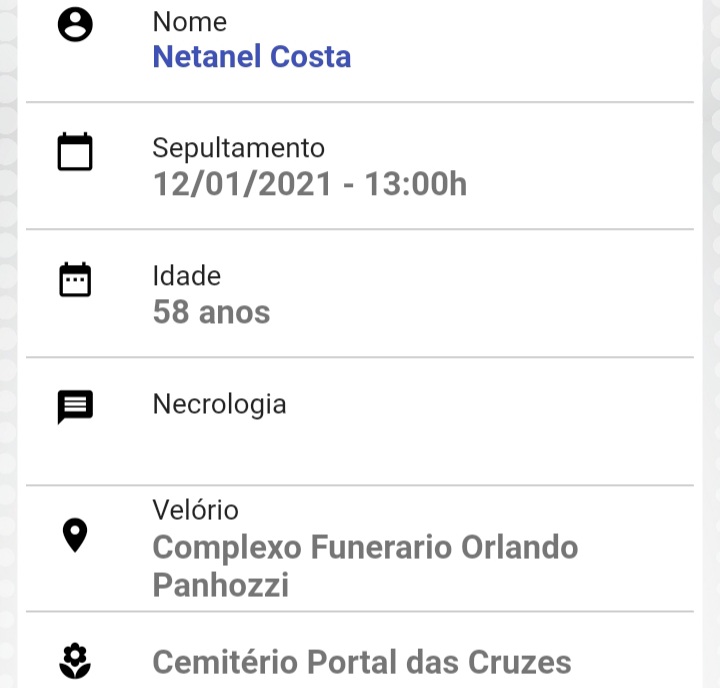Tap the location pin icon beside Velório
Image resolution: width=720 pixels, height=688 pixels.
click(75, 535)
